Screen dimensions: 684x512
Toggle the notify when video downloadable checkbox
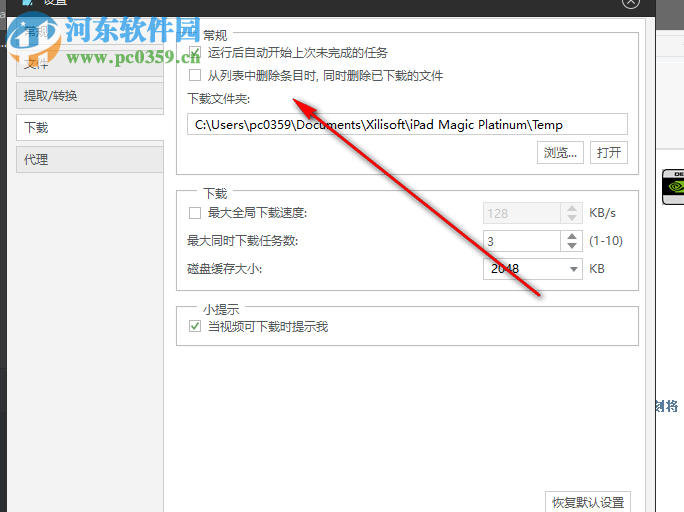click(195, 326)
